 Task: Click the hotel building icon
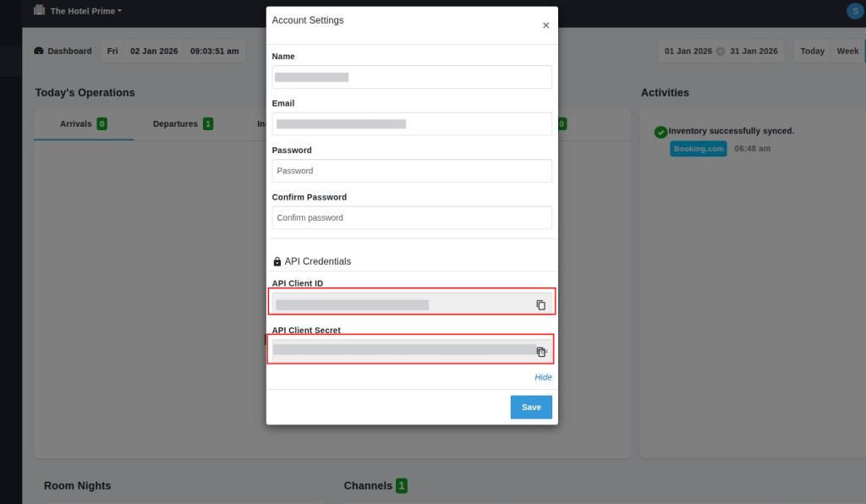[39, 11]
